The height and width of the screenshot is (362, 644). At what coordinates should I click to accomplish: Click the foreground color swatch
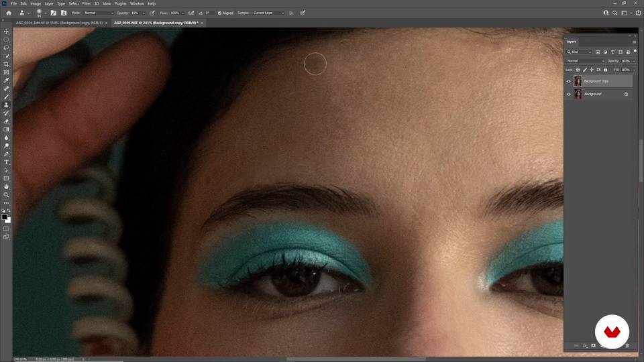click(5, 217)
